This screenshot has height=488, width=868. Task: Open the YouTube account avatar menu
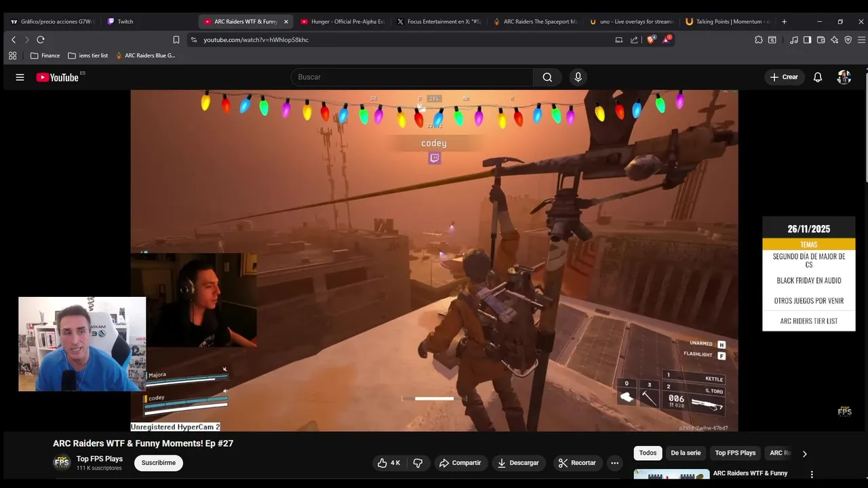click(x=844, y=77)
